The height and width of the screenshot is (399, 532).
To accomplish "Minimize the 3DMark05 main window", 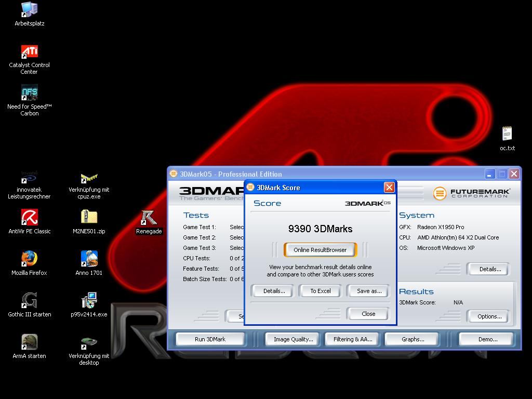I will point(489,174).
